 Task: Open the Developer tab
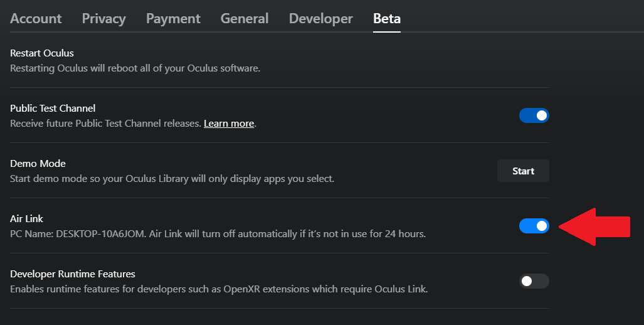[x=320, y=19]
